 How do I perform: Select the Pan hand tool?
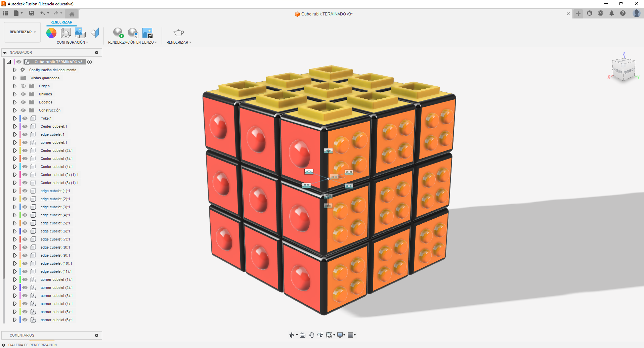pyautogui.click(x=311, y=335)
